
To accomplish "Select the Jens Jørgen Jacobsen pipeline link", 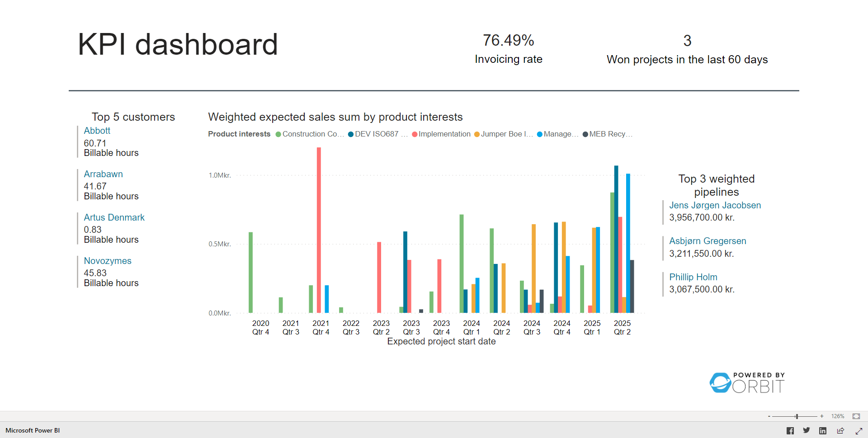I will [715, 205].
